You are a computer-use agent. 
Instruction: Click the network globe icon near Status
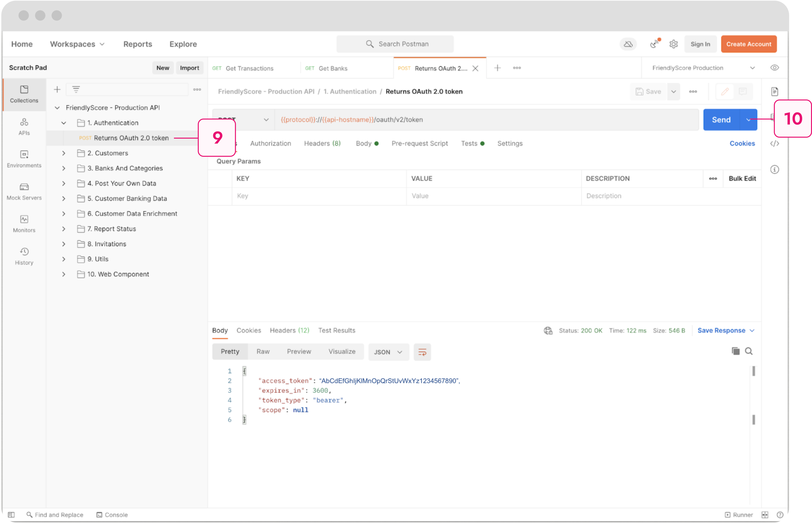pos(548,331)
